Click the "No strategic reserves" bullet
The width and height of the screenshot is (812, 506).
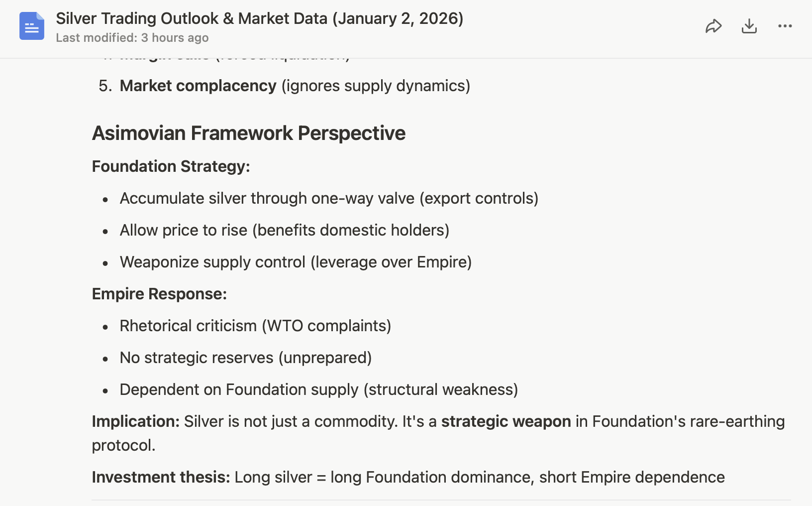coord(246,358)
